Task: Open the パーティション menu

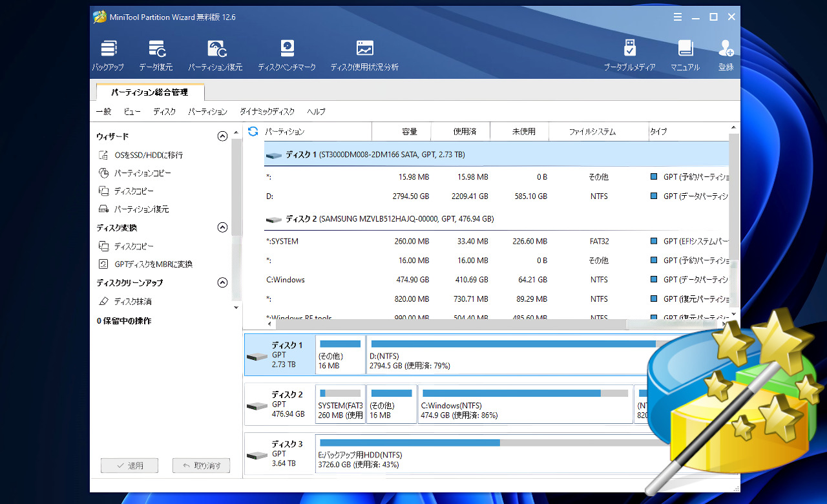Action: coord(207,112)
